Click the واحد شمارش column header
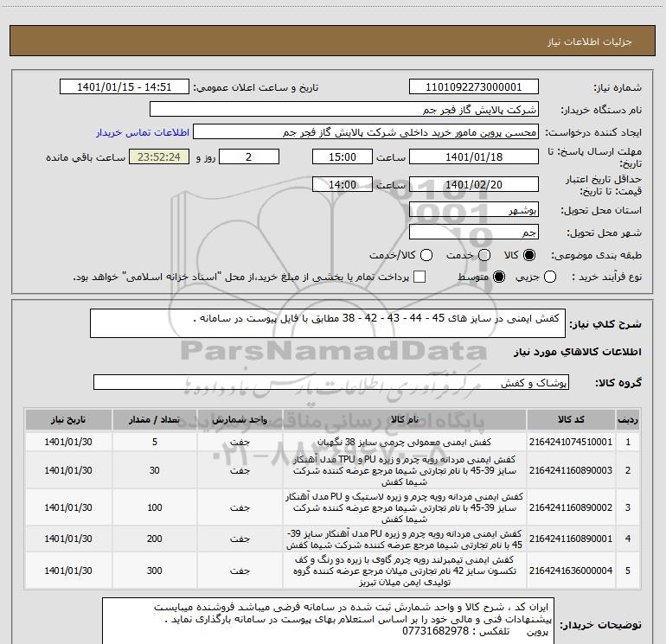Image resolution: width=666 pixels, height=644 pixels. [x=240, y=420]
